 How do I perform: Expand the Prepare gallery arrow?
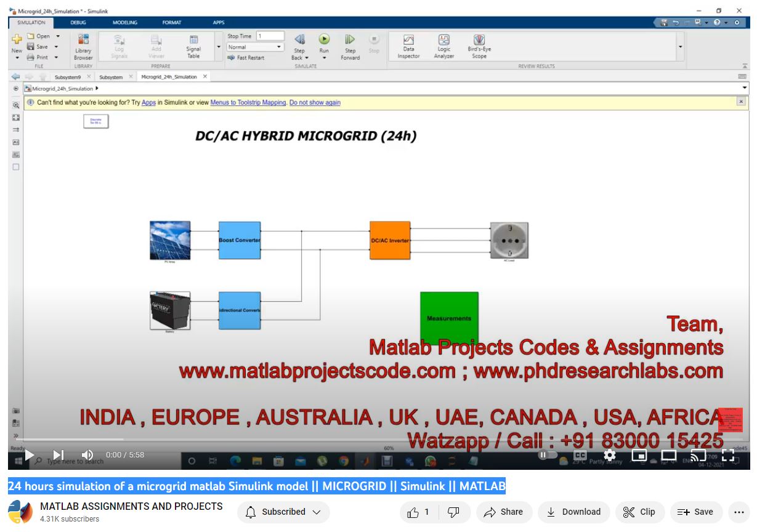tap(219, 47)
